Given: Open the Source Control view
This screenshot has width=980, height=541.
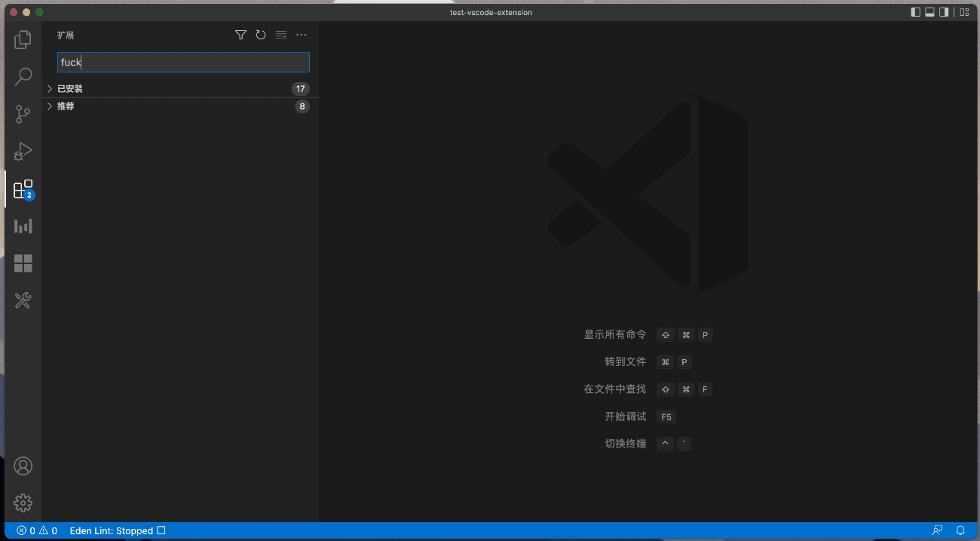Looking at the screenshot, I should pos(23,114).
